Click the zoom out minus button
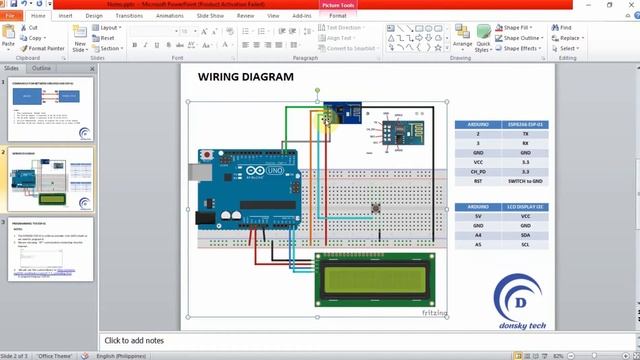This screenshot has height=360, width=640. 571,356
